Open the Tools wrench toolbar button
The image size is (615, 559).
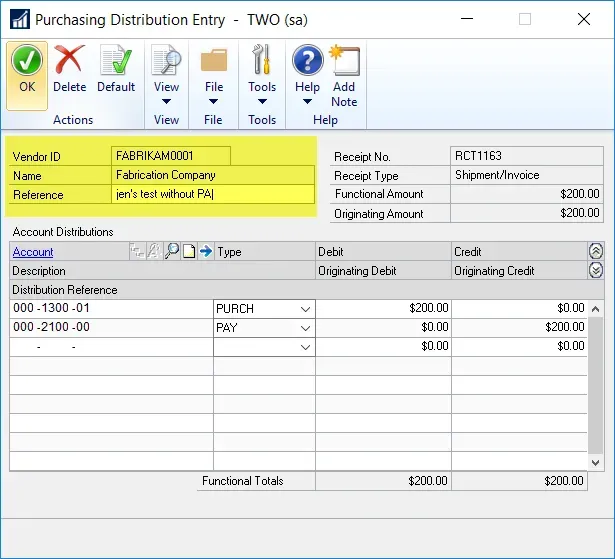click(262, 74)
